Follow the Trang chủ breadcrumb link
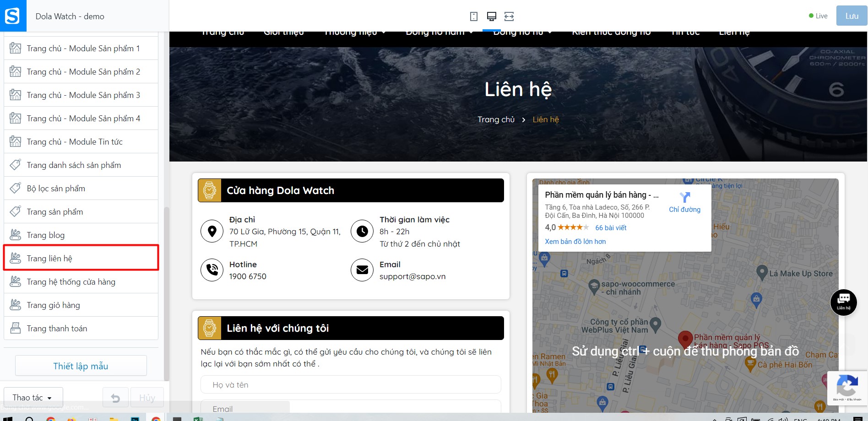Viewport: 868px width, 421px height. (x=496, y=119)
